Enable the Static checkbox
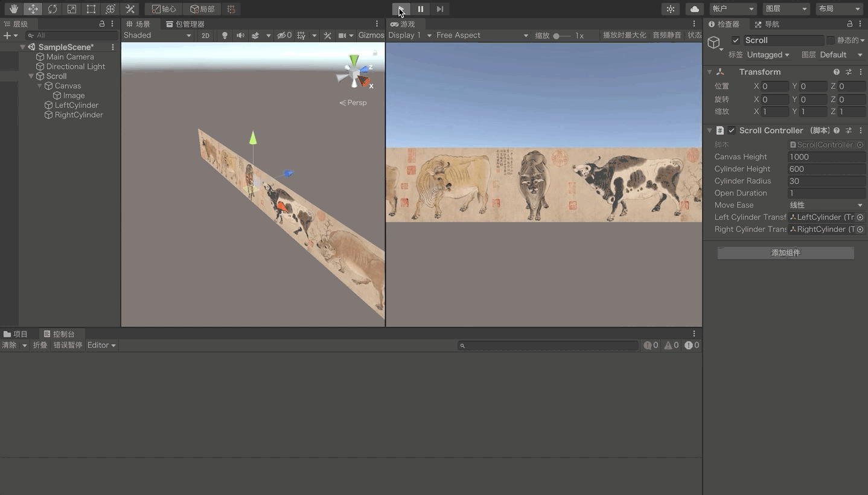Image resolution: width=868 pixels, height=495 pixels. [831, 40]
